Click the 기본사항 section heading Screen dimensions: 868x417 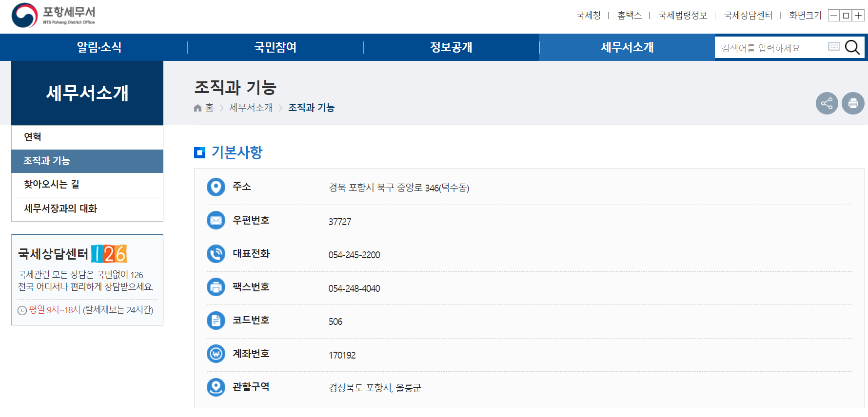[x=237, y=152]
